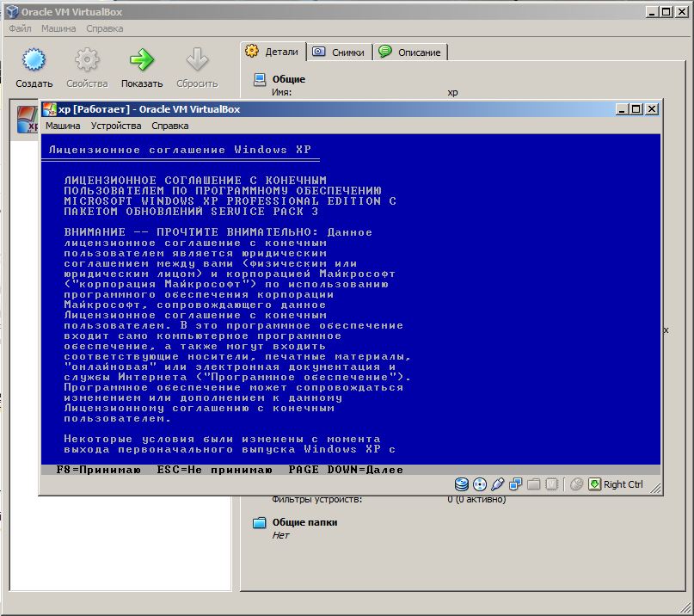This screenshot has height=616, width=694.
Task: Click the mouse capture icon in VM status bar
Action: point(576,484)
